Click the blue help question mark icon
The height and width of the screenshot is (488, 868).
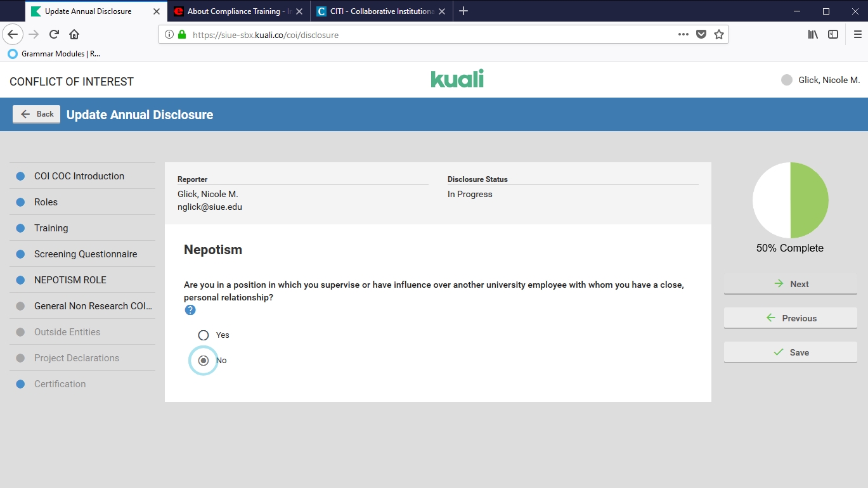click(x=190, y=310)
